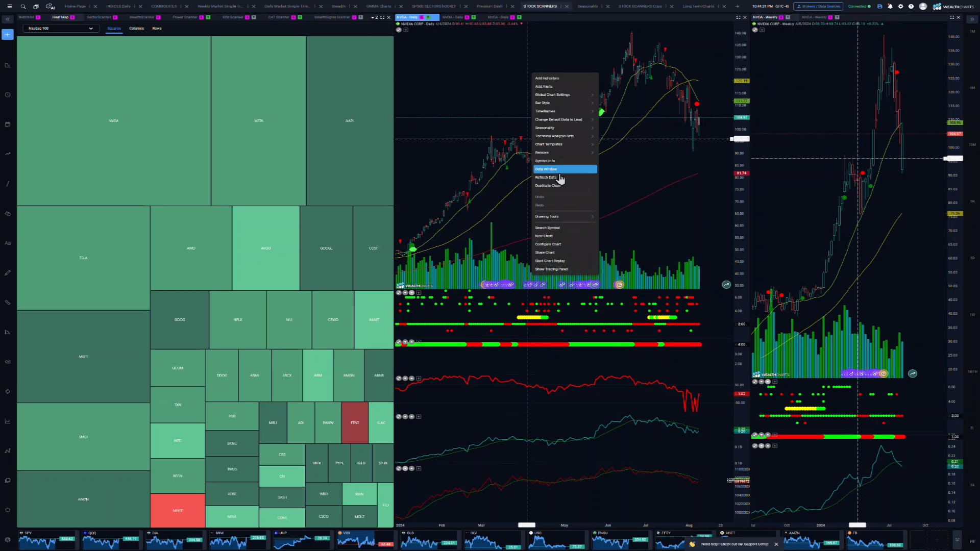
Task: Select Squares heat map layout
Action: [x=114, y=29]
